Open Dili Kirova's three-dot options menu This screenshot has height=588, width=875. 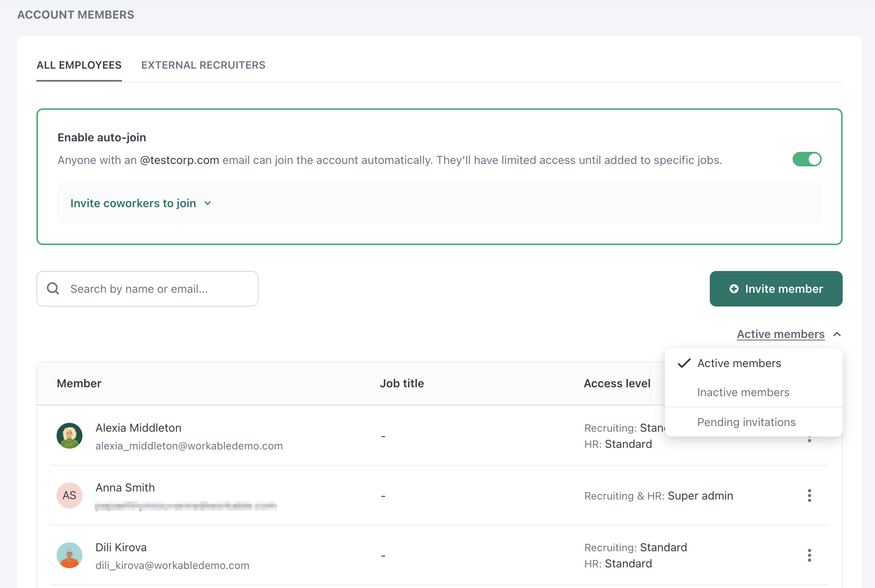click(x=809, y=555)
